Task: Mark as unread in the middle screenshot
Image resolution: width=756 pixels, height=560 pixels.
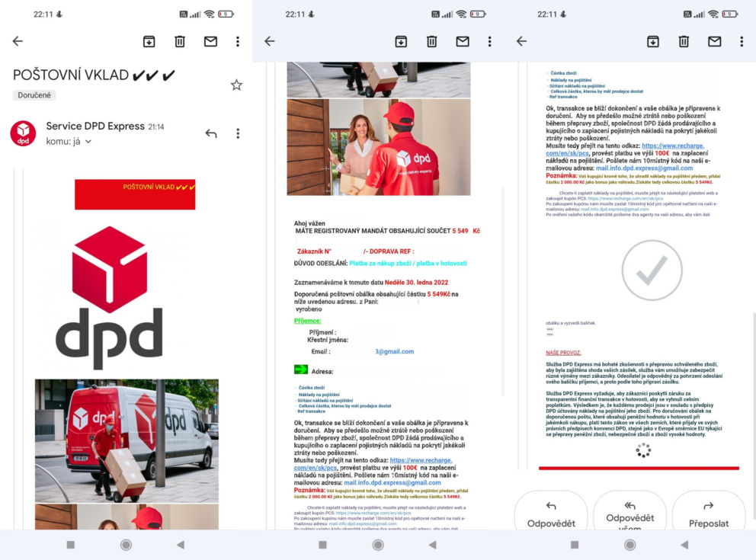Action: click(x=463, y=41)
